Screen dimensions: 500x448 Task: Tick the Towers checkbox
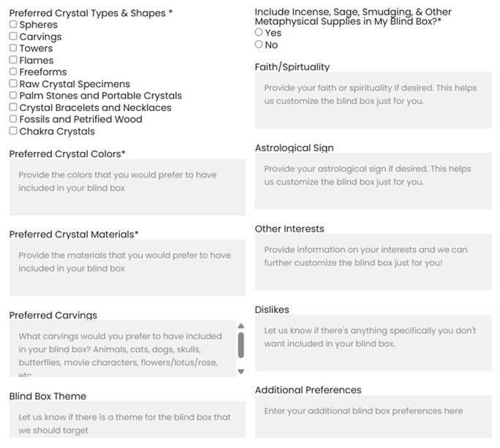pos(13,48)
